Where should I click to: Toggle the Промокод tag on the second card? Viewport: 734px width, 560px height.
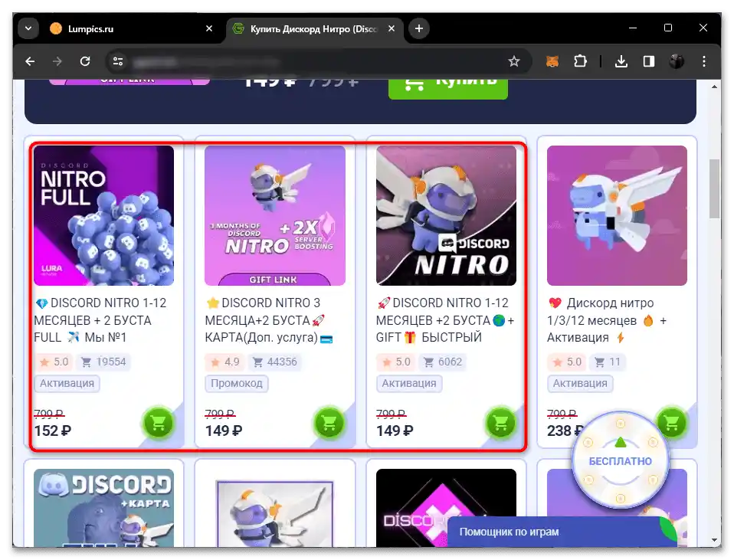237,384
